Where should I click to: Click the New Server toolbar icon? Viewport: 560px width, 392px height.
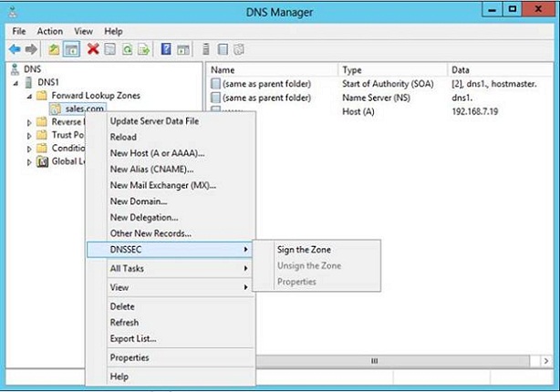point(206,49)
